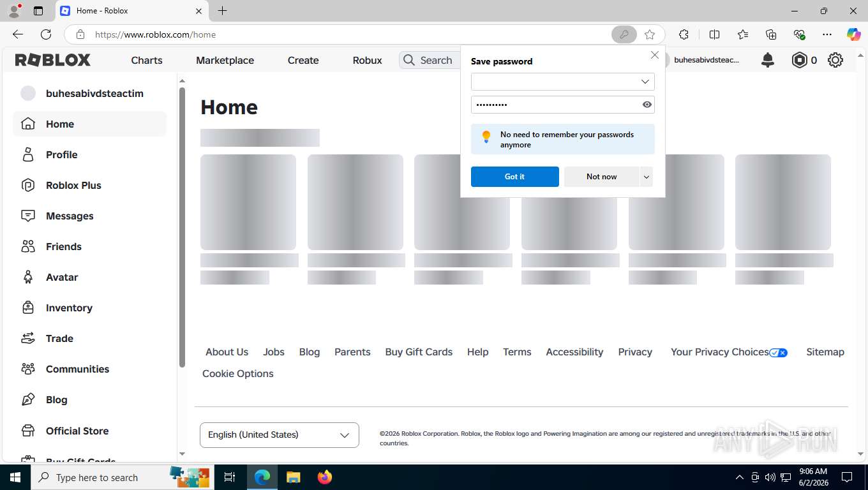Image resolution: width=868 pixels, height=490 pixels.
Task: Click the Friends sidebar icon
Action: pos(28,246)
